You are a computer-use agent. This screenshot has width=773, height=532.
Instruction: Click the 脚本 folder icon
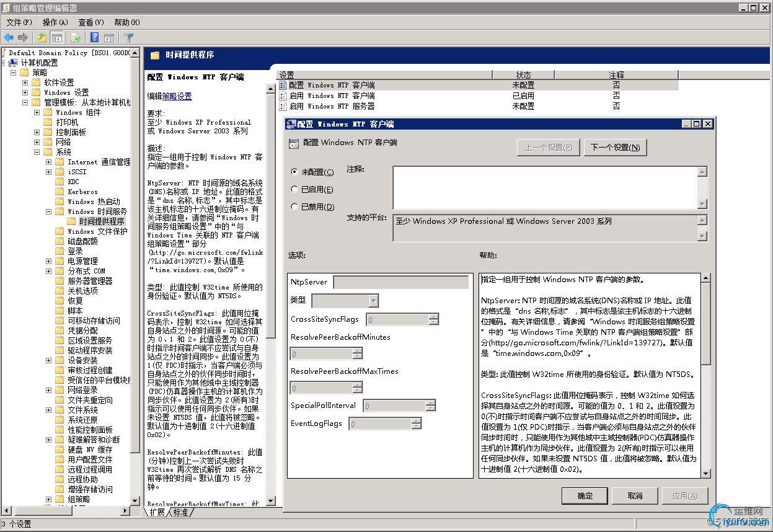(60, 311)
